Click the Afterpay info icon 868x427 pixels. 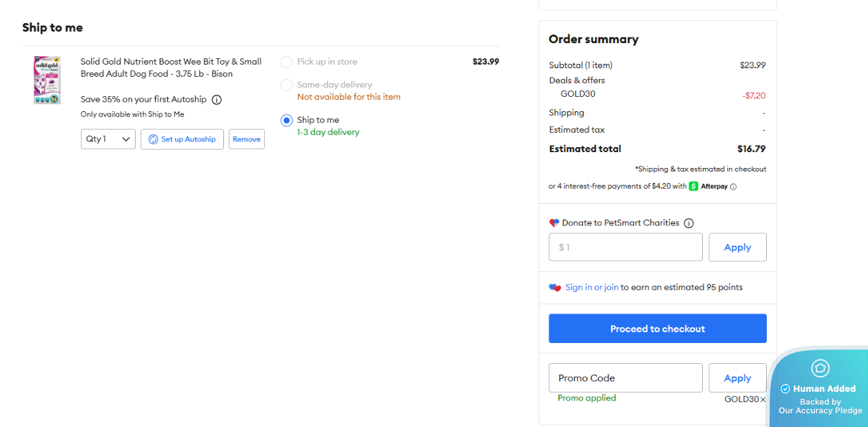pyautogui.click(x=733, y=187)
